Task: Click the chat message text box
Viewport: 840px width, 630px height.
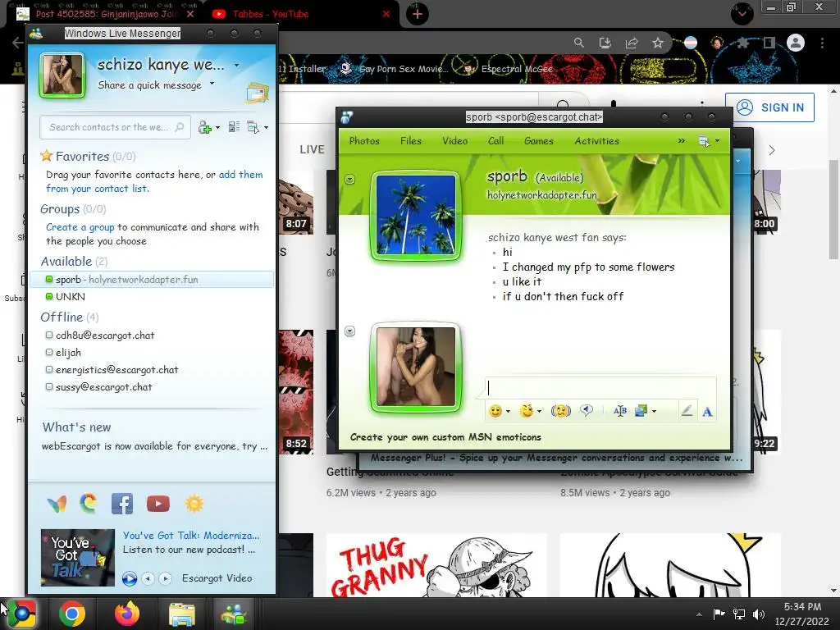Action: pyautogui.click(x=601, y=388)
